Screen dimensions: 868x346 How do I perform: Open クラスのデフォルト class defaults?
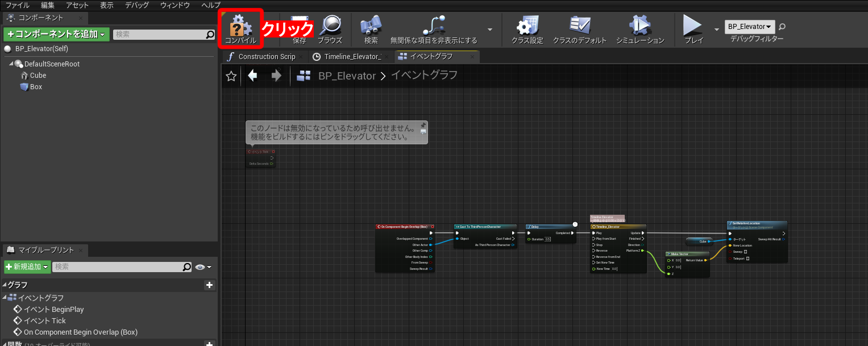point(580,29)
